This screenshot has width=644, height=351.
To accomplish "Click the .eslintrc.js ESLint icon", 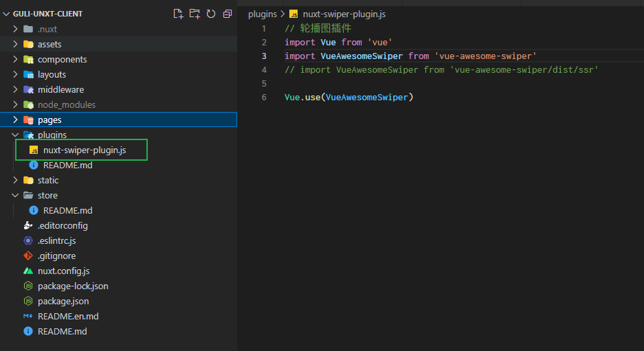I will pos(28,240).
